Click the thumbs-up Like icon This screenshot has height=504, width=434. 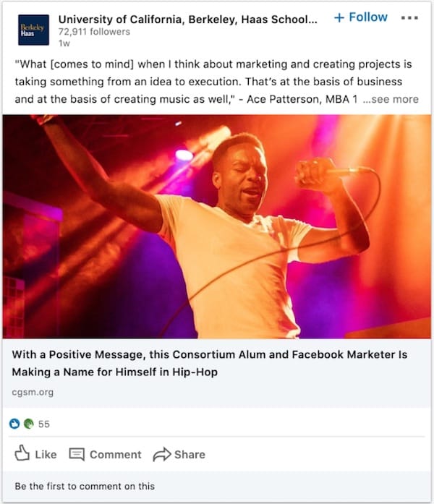22,453
